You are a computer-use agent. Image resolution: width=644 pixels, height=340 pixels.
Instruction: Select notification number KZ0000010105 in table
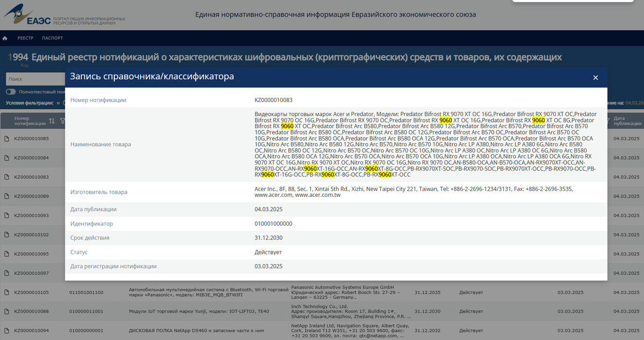click(x=31, y=292)
